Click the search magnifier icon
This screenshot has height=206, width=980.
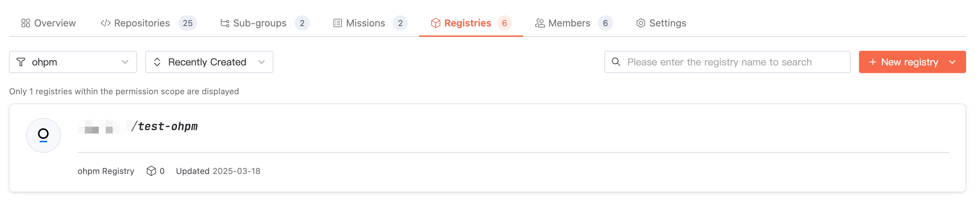tap(616, 62)
